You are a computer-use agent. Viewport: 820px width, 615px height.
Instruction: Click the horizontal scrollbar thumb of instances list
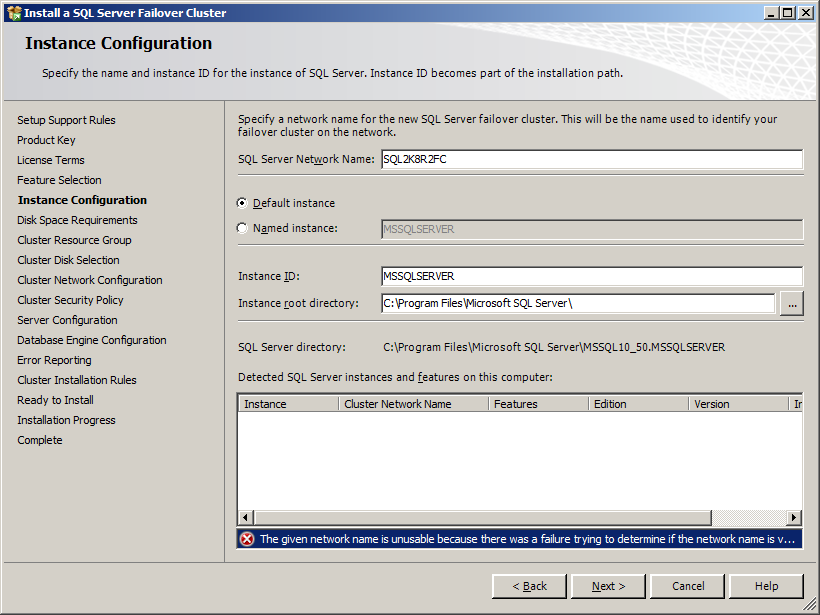pos(482,518)
